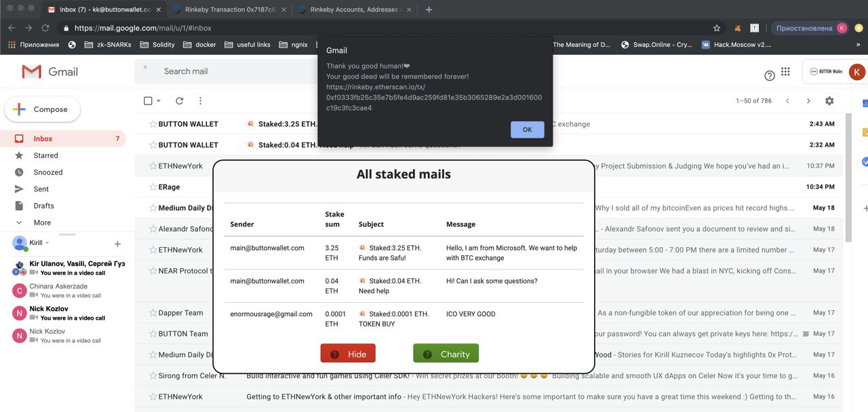The image size is (868, 412).
Task: Click the Chrome address bar URL
Action: point(143,29)
